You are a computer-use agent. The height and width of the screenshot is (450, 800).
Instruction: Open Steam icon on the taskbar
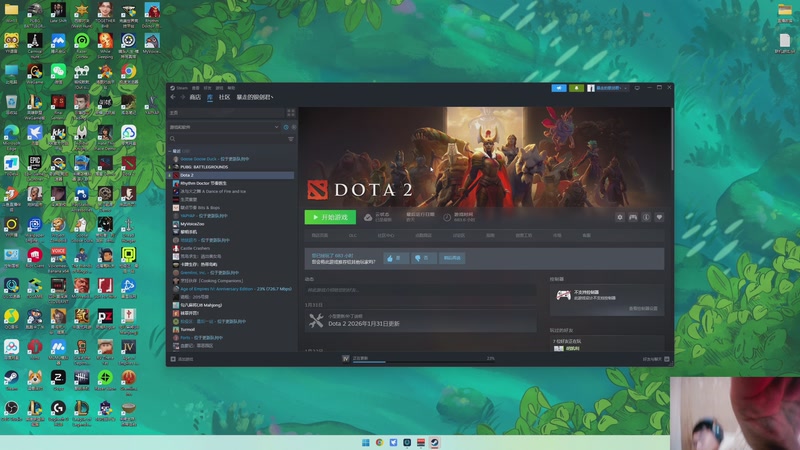pyautogui.click(x=434, y=442)
